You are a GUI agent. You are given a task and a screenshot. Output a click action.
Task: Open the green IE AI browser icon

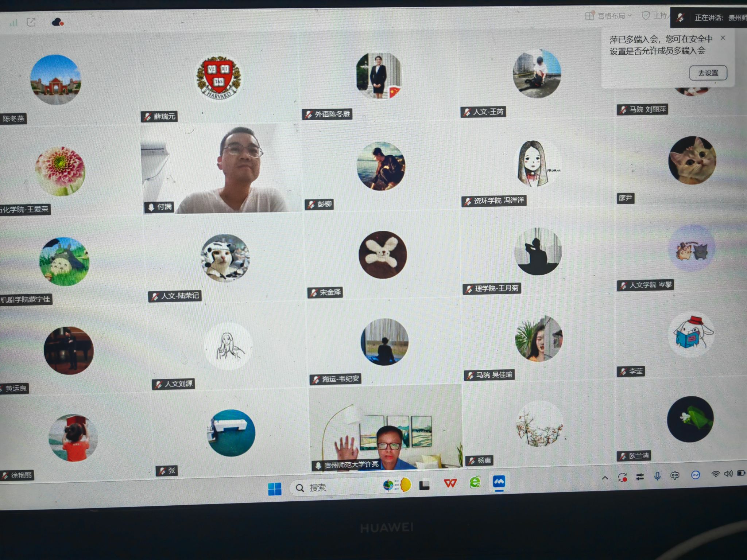pos(475,482)
